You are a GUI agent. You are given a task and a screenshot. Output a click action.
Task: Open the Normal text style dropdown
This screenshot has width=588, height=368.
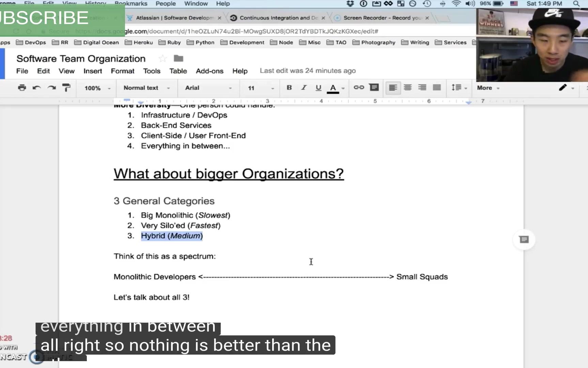[147, 88]
